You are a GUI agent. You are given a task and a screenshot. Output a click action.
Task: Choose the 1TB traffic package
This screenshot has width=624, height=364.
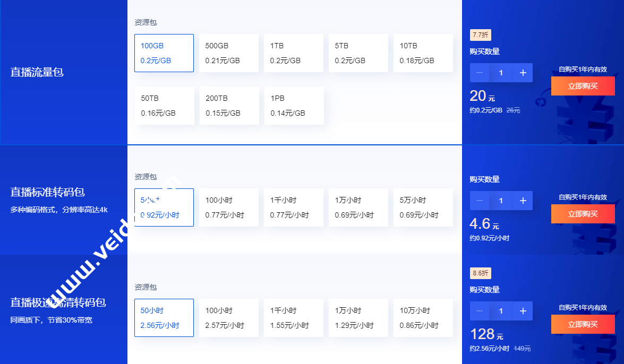pos(294,53)
